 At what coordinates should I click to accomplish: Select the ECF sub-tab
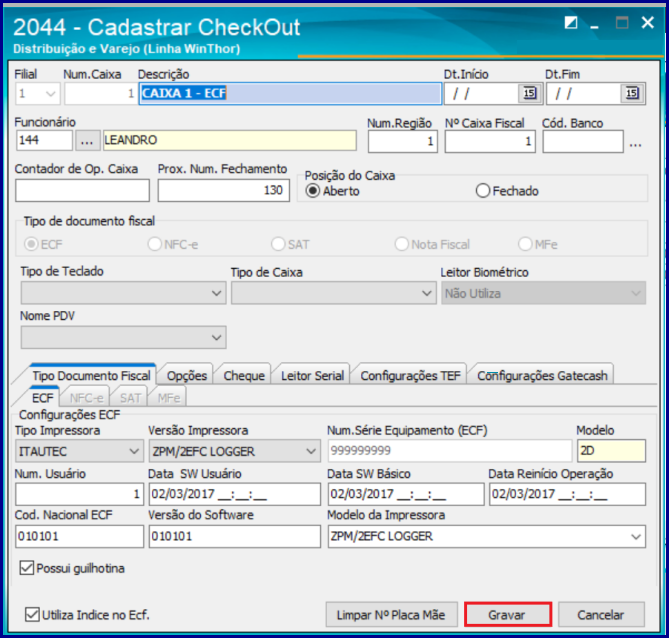coord(43,398)
